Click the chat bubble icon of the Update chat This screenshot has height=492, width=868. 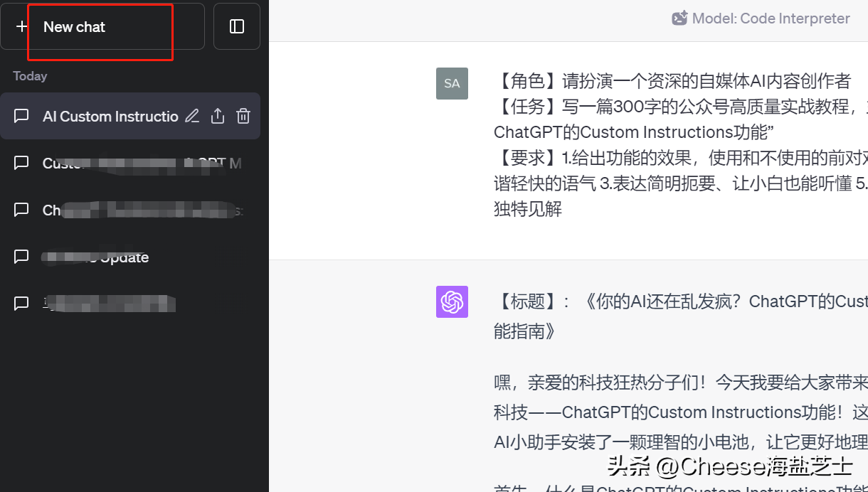click(22, 257)
